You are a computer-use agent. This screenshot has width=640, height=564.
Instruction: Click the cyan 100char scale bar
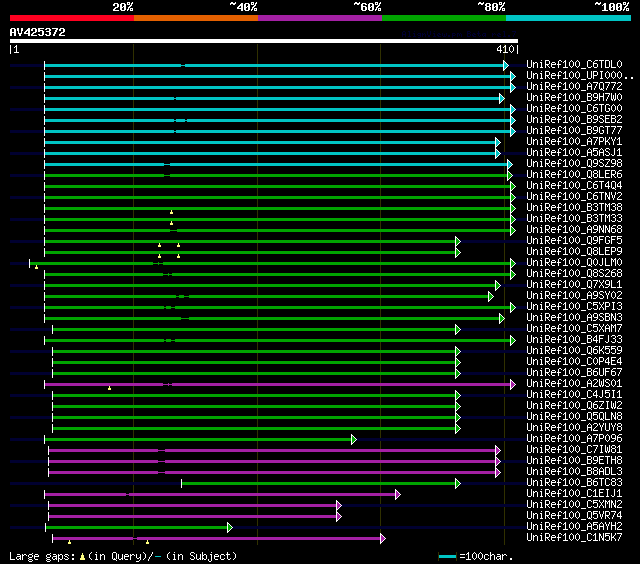(x=447, y=556)
